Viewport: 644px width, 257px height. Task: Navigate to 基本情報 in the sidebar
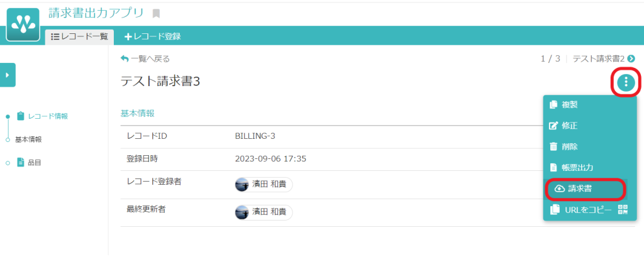tap(28, 139)
